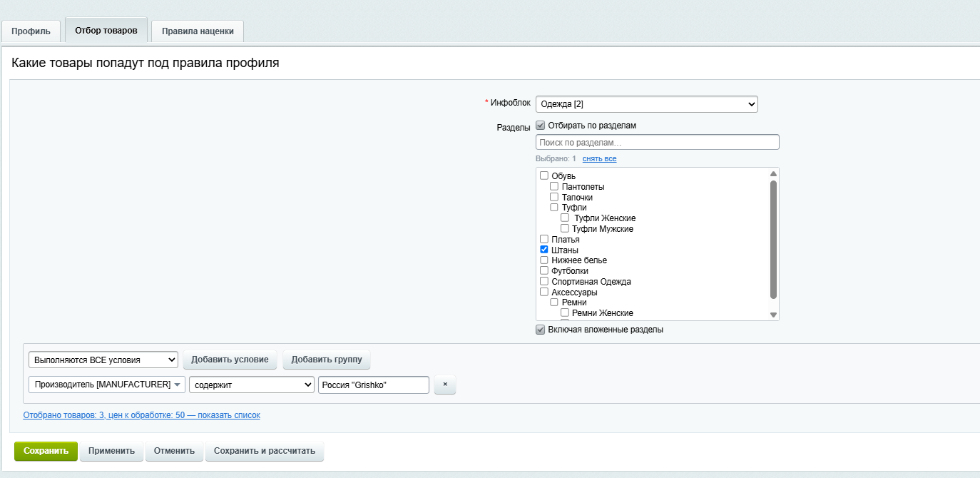Click the section list scrollbar thumb
Viewport: 980px width, 478px height.
coord(773,239)
